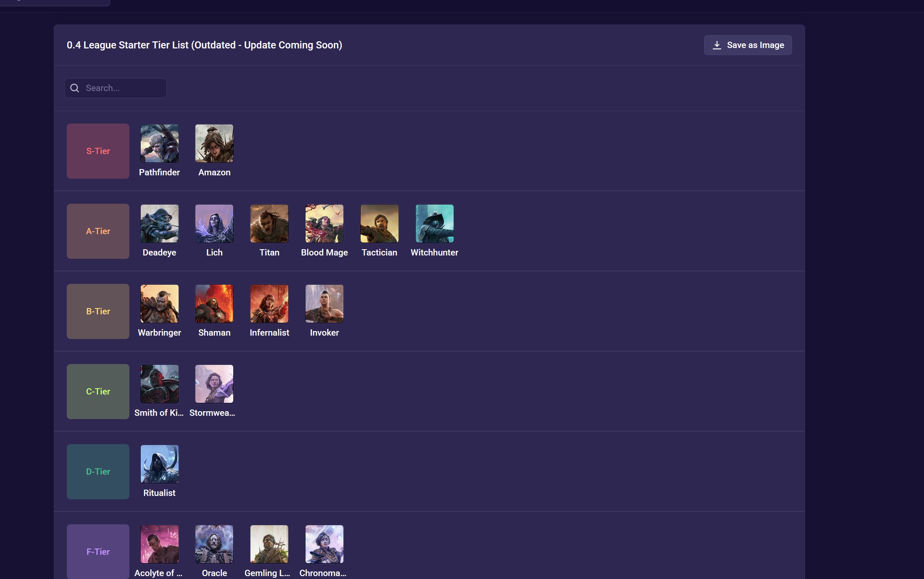Select the Titan portrait
This screenshot has height=579, width=924.
coord(270,223)
